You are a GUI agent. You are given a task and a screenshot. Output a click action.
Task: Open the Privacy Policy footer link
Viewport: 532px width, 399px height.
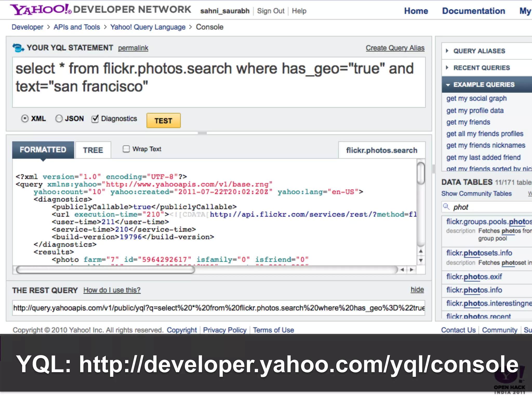225,330
